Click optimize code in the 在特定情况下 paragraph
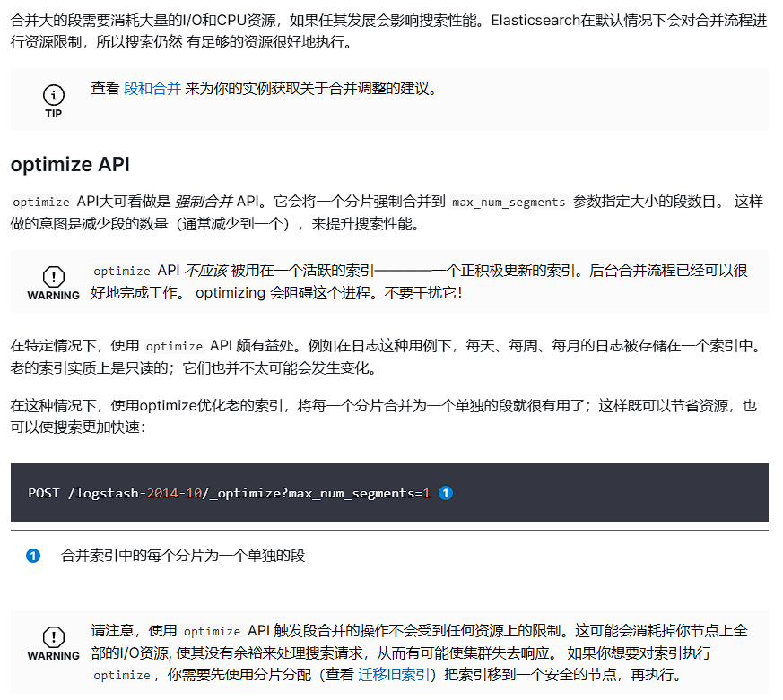 (x=174, y=346)
